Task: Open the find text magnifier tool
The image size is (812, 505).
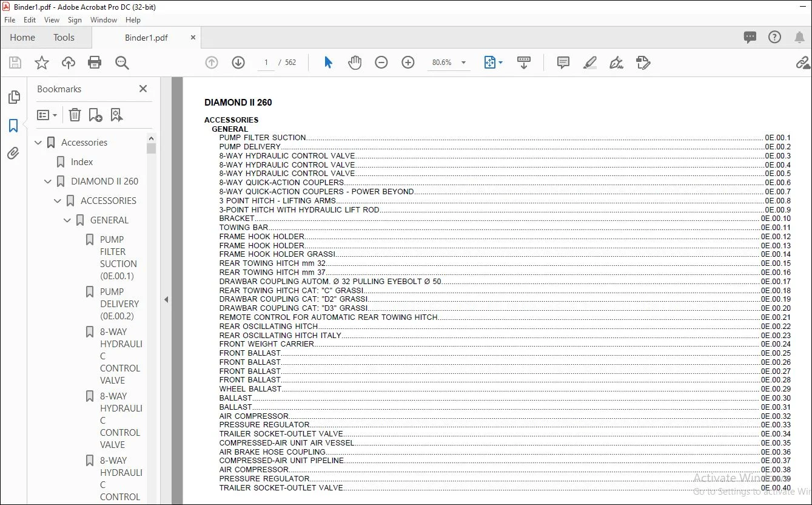Action: tap(122, 63)
